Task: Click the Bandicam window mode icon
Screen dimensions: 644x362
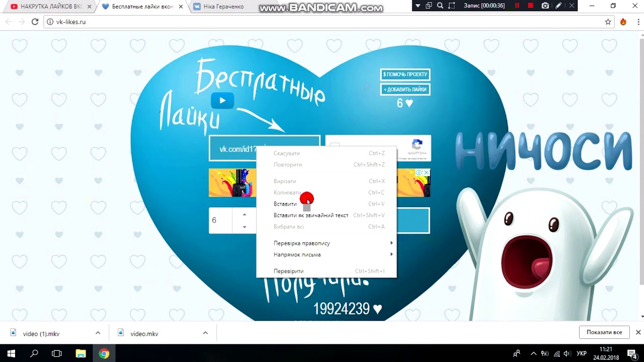Action: coord(429,6)
